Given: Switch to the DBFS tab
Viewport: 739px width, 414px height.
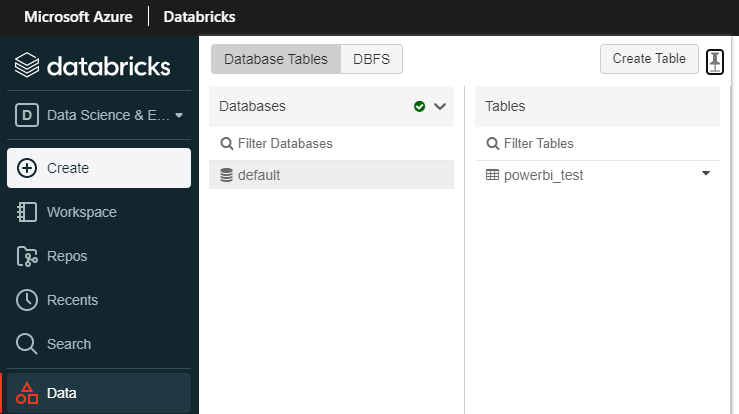Looking at the screenshot, I should click(x=371, y=59).
